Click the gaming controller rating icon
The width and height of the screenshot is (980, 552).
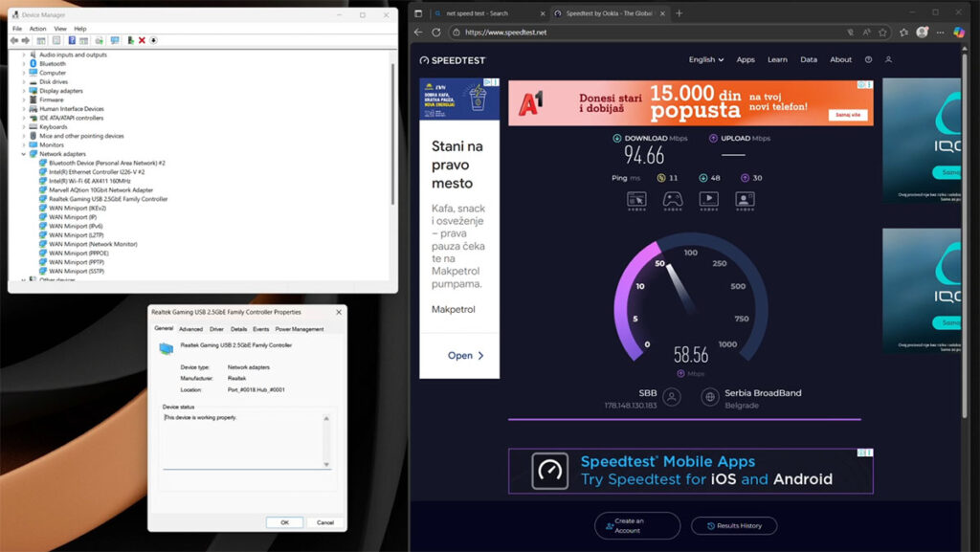tap(673, 201)
